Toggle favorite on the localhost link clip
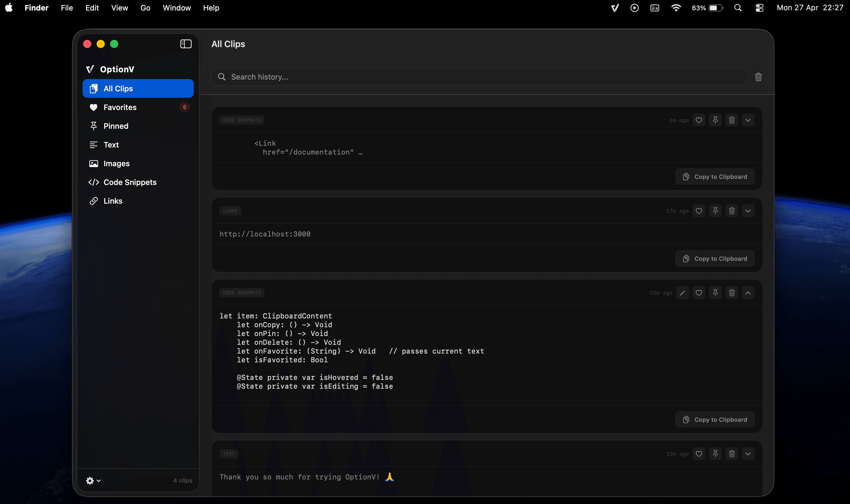The height and width of the screenshot is (504, 850). (699, 211)
